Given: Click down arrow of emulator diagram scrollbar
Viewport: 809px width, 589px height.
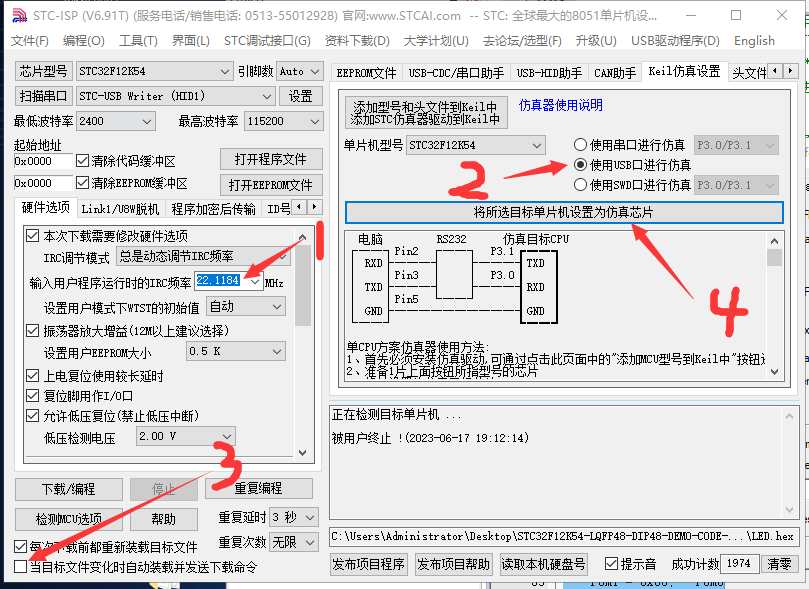Looking at the screenshot, I should [x=774, y=371].
